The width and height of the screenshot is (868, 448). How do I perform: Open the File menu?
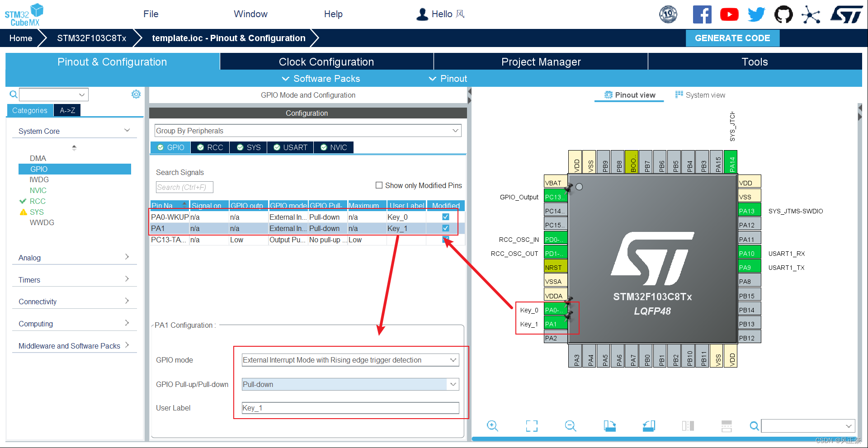pos(151,14)
